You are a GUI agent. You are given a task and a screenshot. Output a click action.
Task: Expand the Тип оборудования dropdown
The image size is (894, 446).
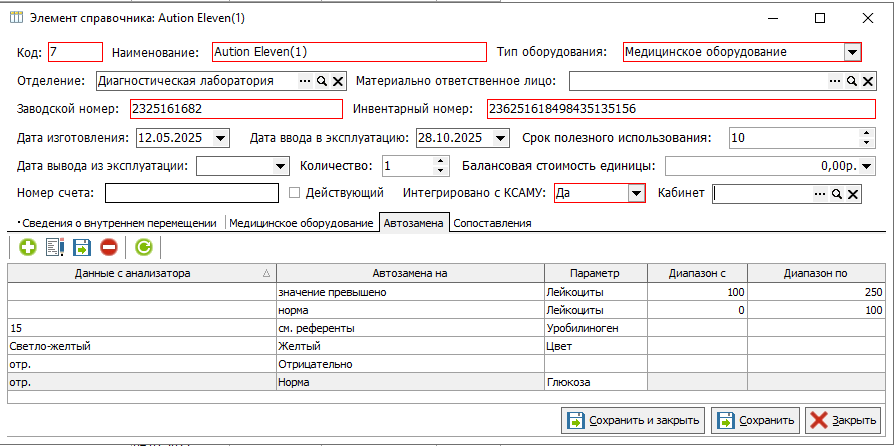pos(852,52)
